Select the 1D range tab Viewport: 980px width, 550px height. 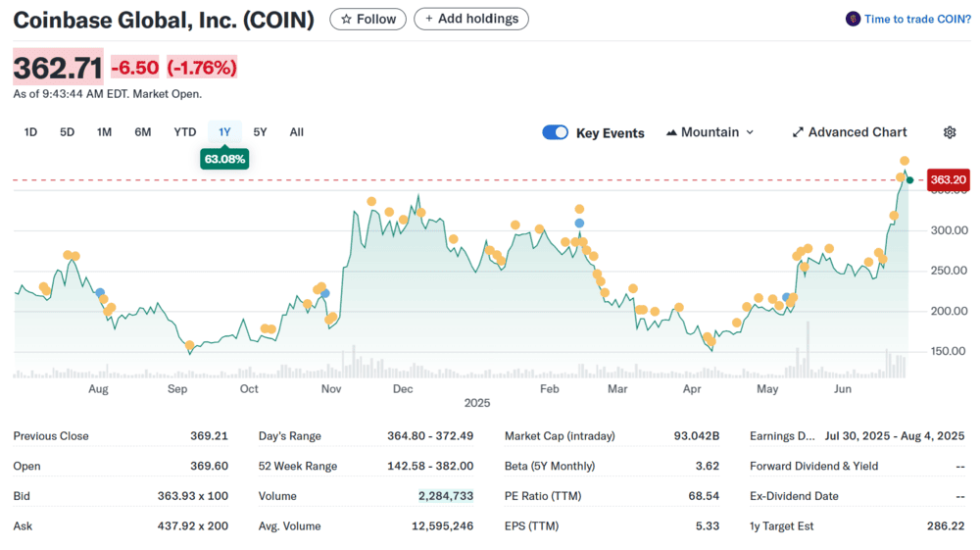click(30, 132)
